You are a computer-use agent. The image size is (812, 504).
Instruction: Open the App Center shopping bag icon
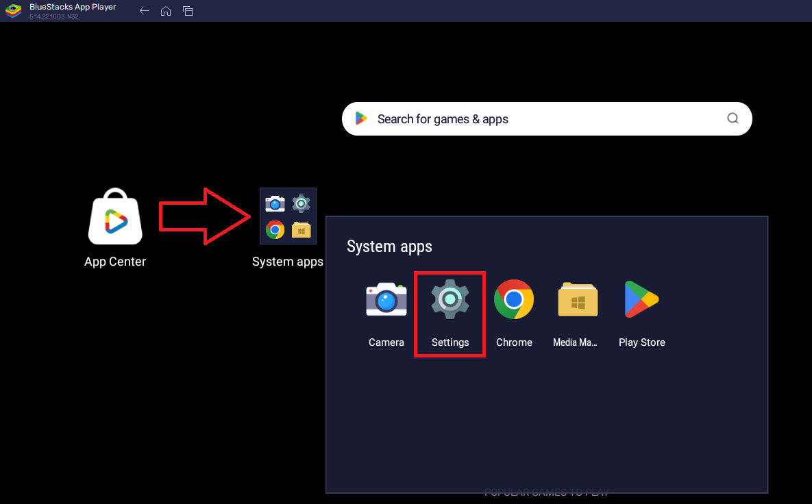click(115, 216)
